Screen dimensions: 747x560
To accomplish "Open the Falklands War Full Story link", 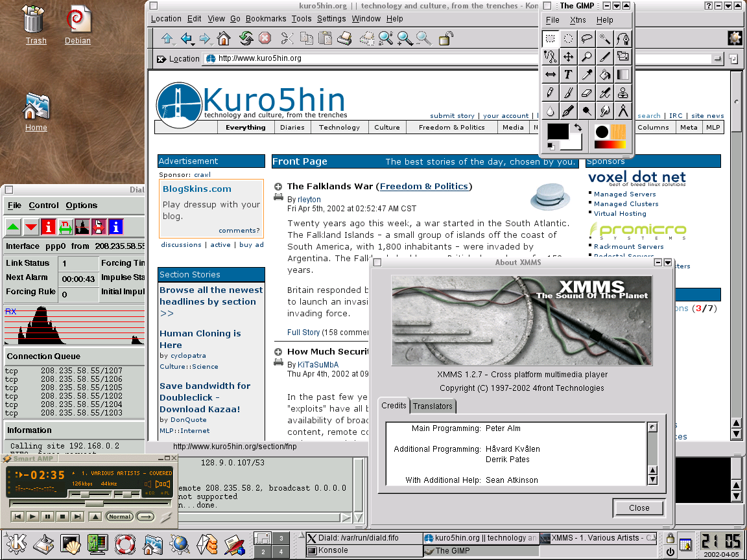I will 303,332.
